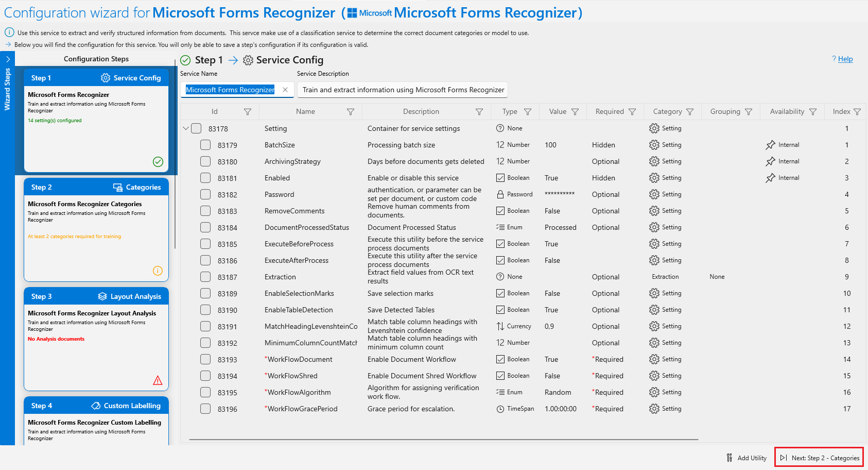
Task: Click the gear Setting icon for Password row
Action: [654, 194]
